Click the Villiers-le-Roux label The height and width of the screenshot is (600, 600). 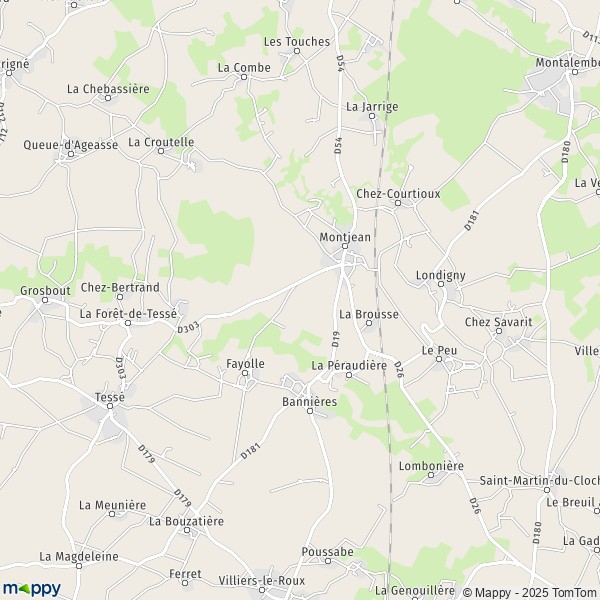pyautogui.click(x=262, y=580)
